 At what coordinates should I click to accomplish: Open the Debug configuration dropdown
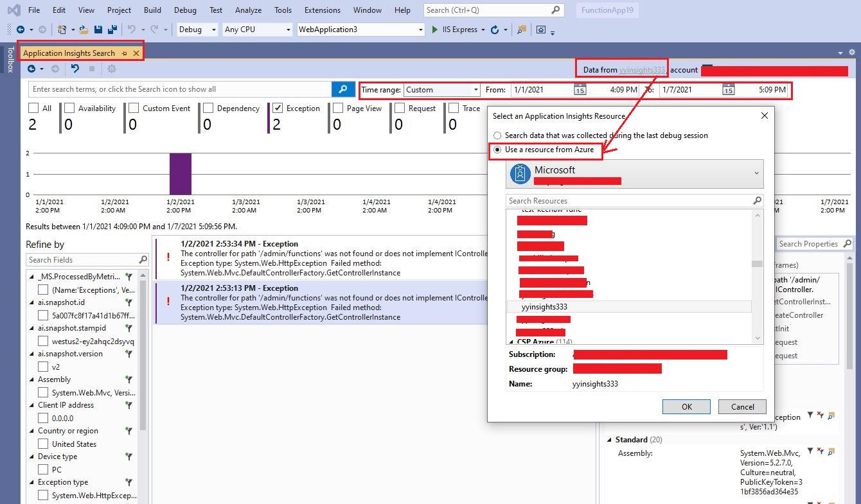(196, 30)
